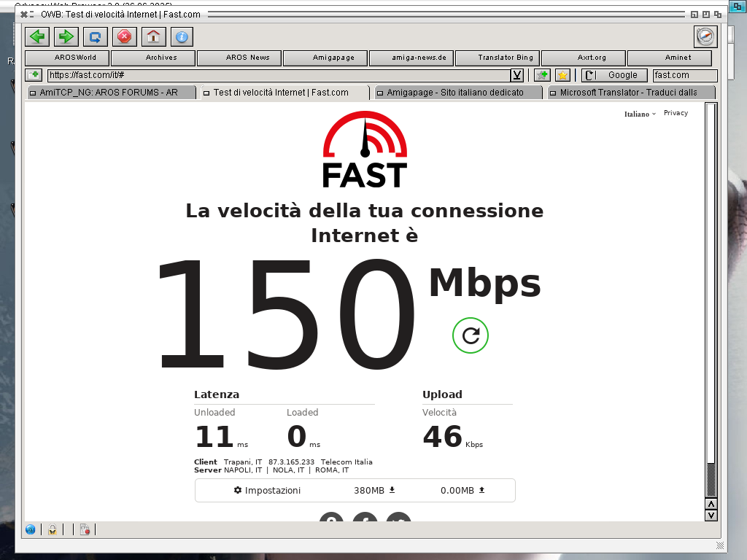
Task: Click the download arrow icon next to 380MB
Action: coord(392,490)
